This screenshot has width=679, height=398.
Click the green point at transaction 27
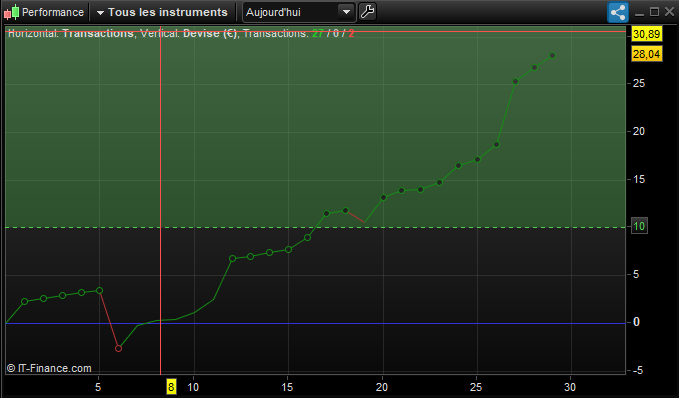515,81
